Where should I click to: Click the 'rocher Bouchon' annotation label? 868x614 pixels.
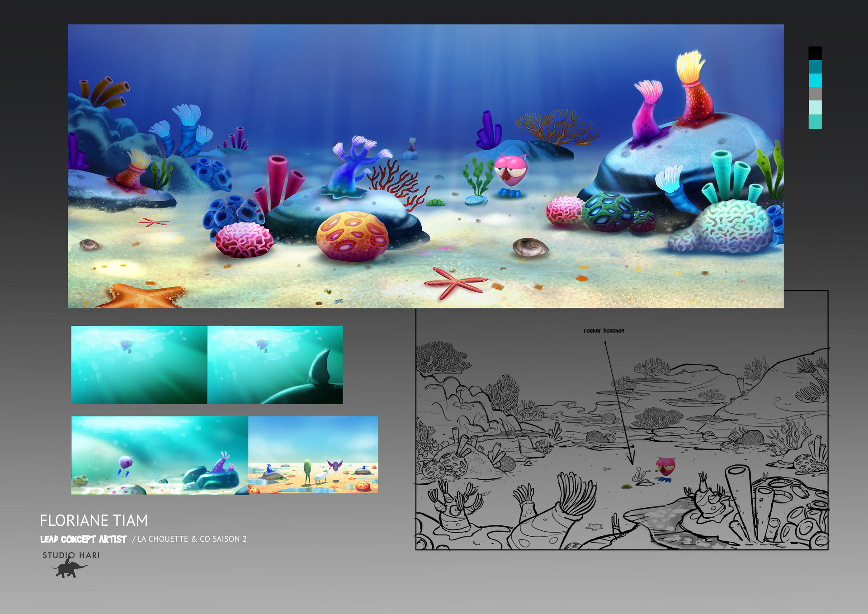[604, 331]
